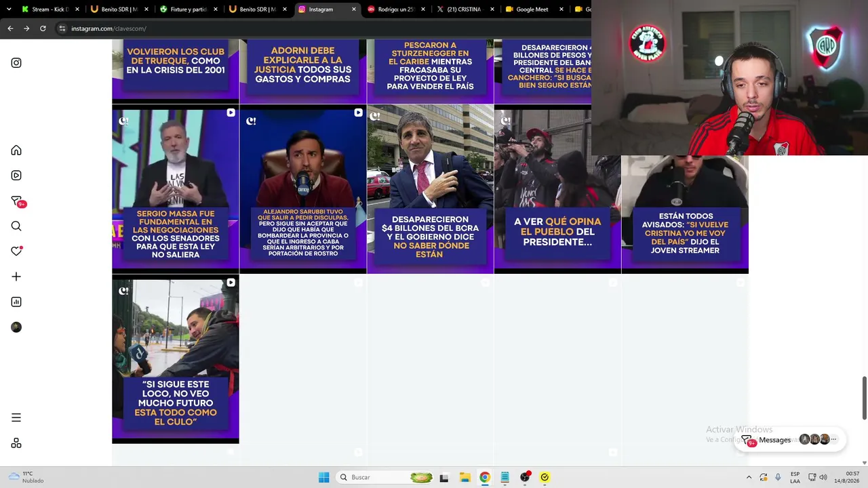The width and height of the screenshot is (868, 488).
Task: Reload the Instagram page
Action: (43, 28)
